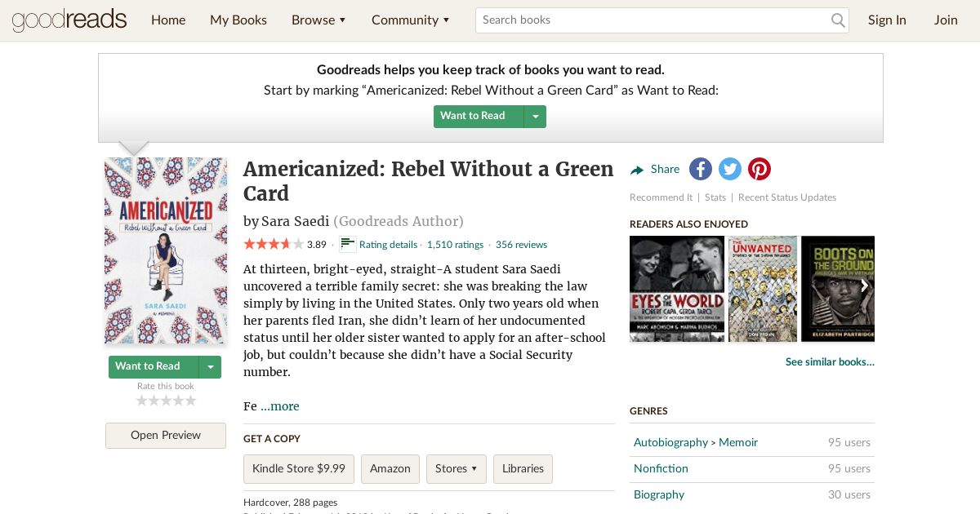Open the Browse menu
Screen dimensions: 980x514
[318, 20]
